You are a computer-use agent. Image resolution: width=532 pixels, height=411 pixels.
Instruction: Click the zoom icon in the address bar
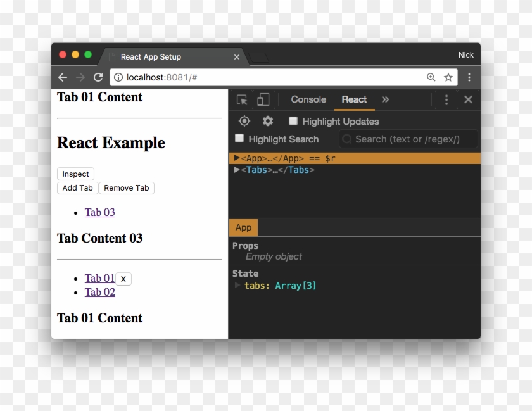point(431,77)
